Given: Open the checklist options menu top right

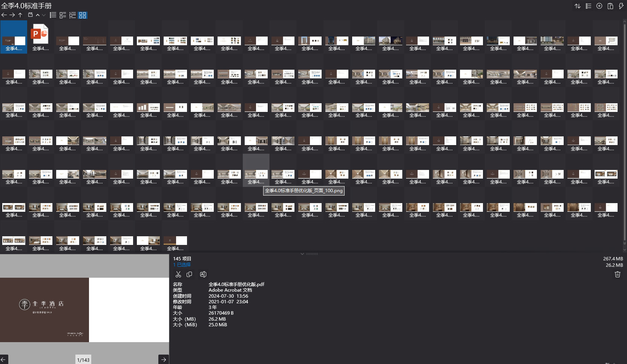Looking at the screenshot, I should pos(588,6).
